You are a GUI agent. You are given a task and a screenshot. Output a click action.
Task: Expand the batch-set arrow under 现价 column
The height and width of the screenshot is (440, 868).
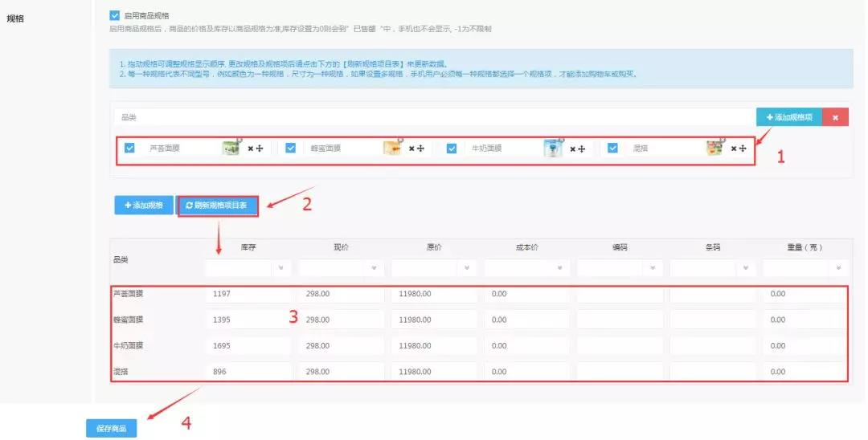374,267
